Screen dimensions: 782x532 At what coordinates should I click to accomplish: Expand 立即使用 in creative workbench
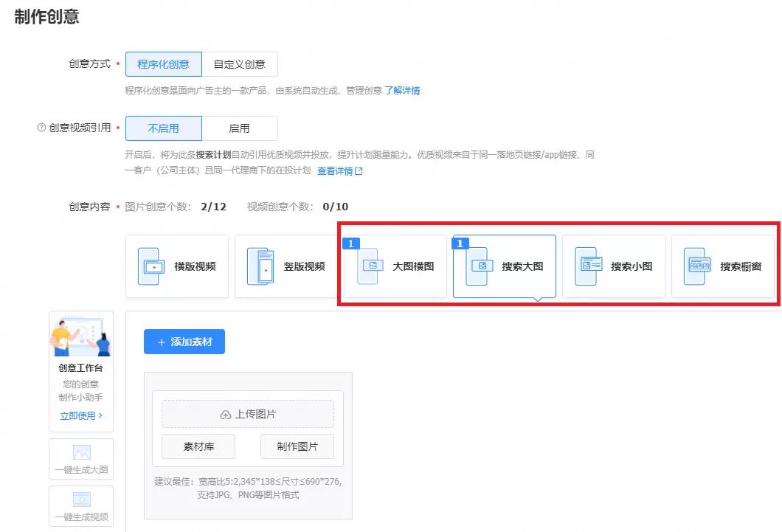point(80,416)
